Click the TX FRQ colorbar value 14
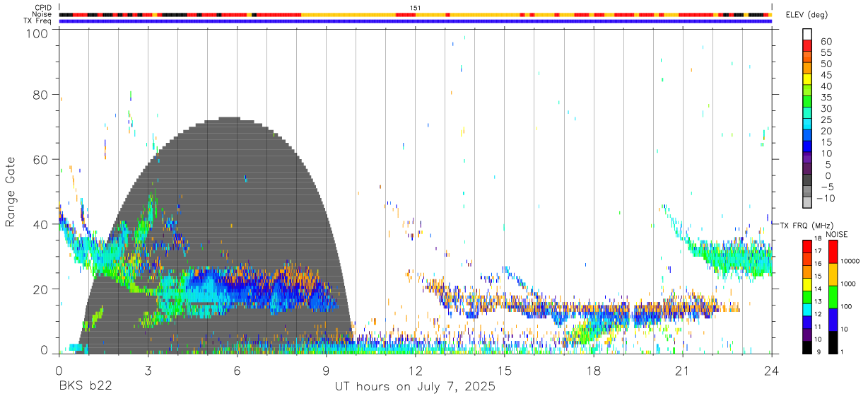Image resolution: width=868 pixels, height=401 pixels. (x=817, y=290)
